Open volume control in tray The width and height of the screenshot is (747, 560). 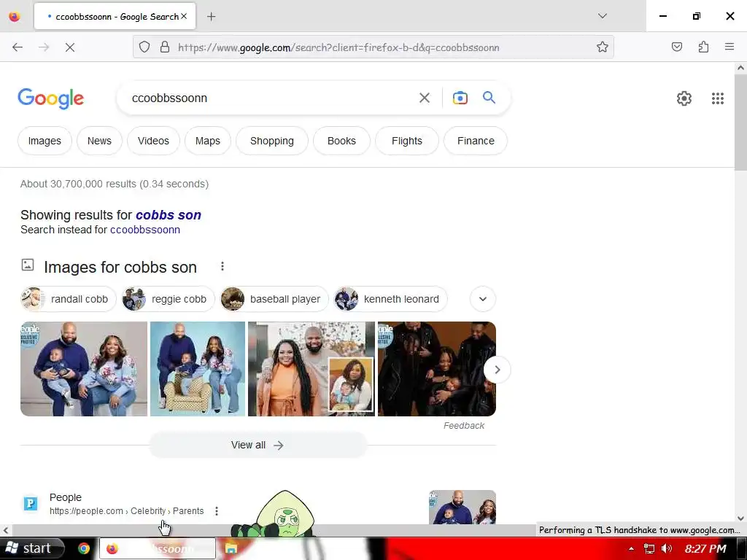coord(667,548)
